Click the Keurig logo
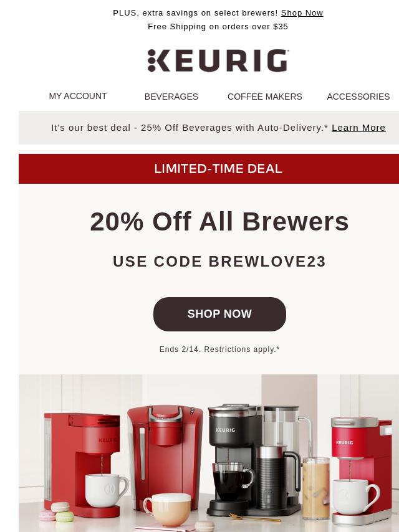The image size is (399, 532). pos(218,61)
